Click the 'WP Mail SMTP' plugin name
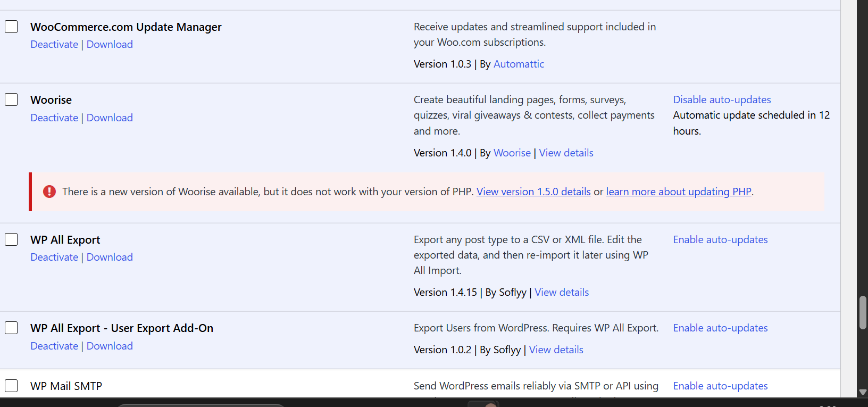 pos(66,386)
